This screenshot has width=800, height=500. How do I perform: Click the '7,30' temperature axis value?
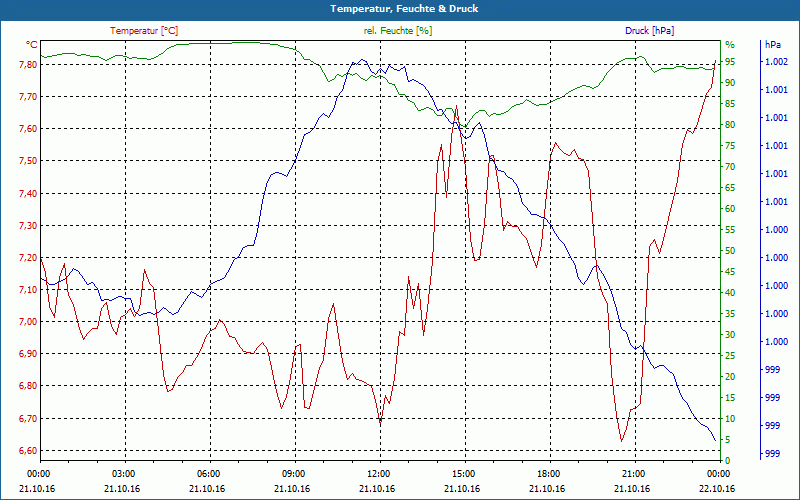29,226
